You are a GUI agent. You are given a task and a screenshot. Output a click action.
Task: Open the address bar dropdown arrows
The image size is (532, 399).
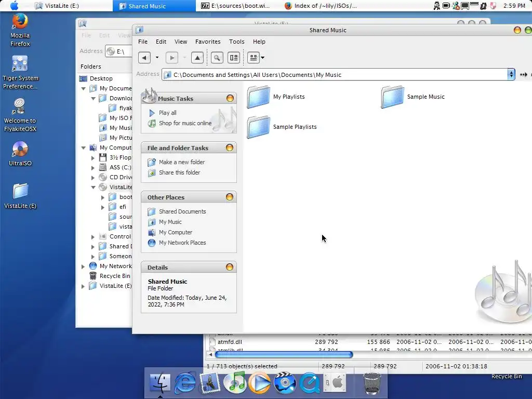point(511,74)
